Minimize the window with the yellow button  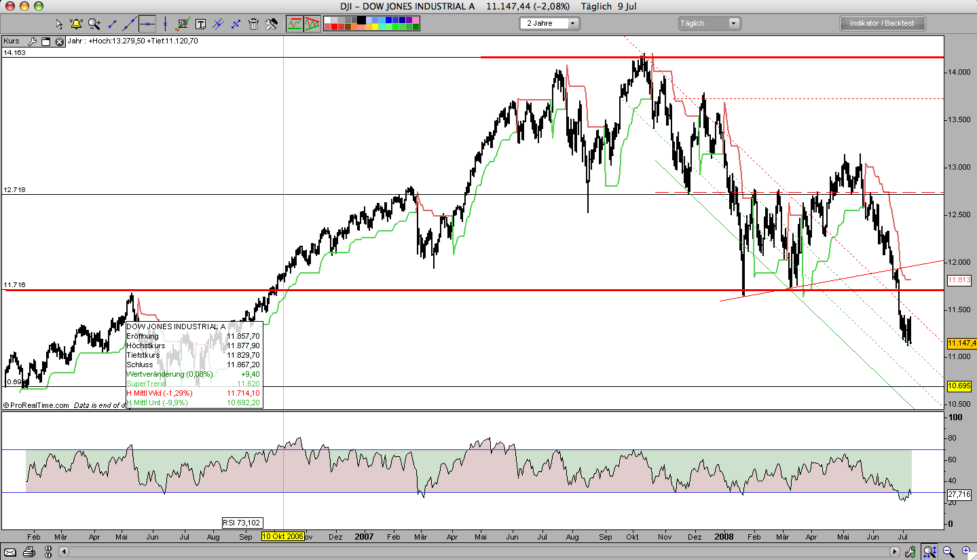(x=25, y=6)
